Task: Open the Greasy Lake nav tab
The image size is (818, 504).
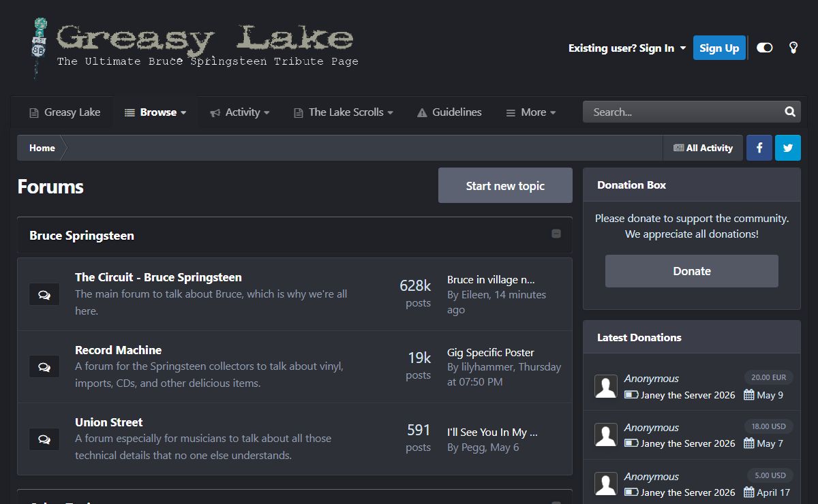Action: tap(64, 112)
